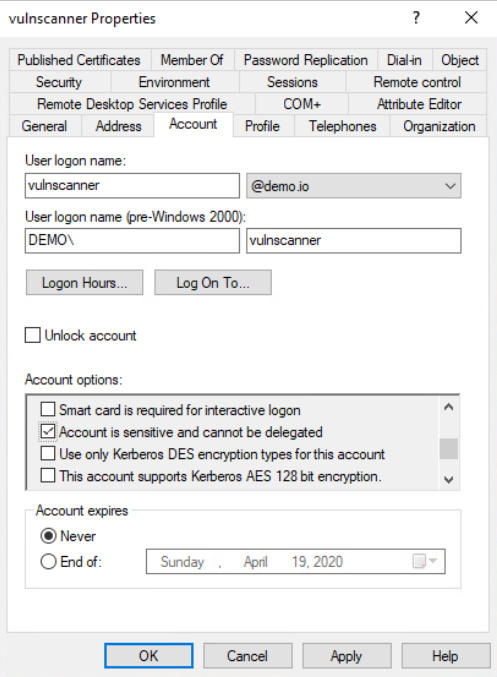Uncheck Account is sensitive and cannot be delegated

(48, 431)
